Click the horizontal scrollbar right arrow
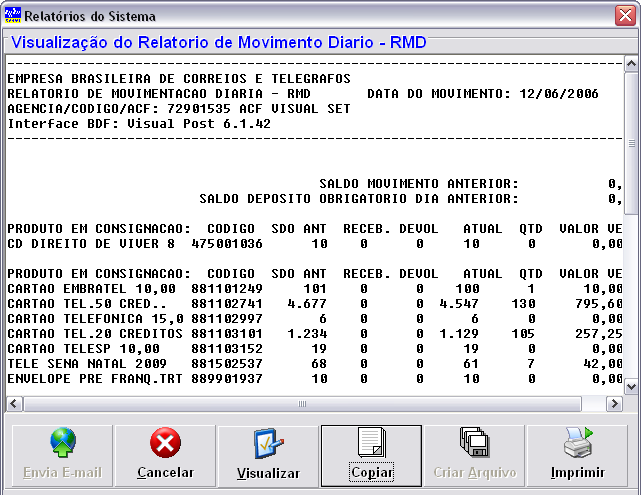The width and height of the screenshot is (641, 495). [x=614, y=404]
